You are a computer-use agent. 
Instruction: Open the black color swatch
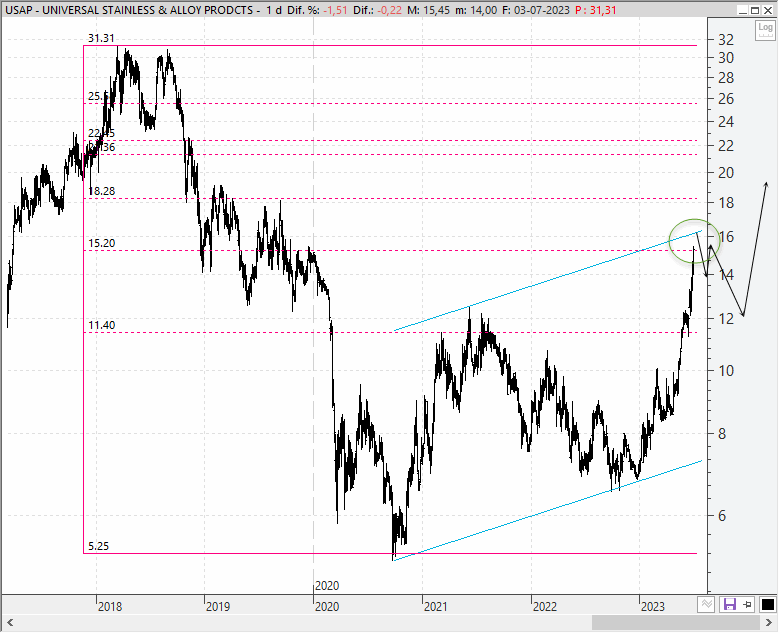[767, 605]
